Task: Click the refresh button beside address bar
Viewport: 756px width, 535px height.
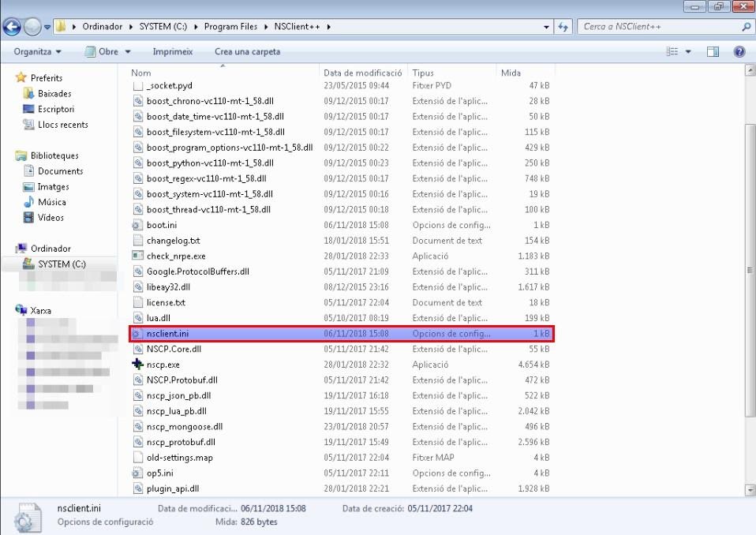Action: tap(563, 27)
